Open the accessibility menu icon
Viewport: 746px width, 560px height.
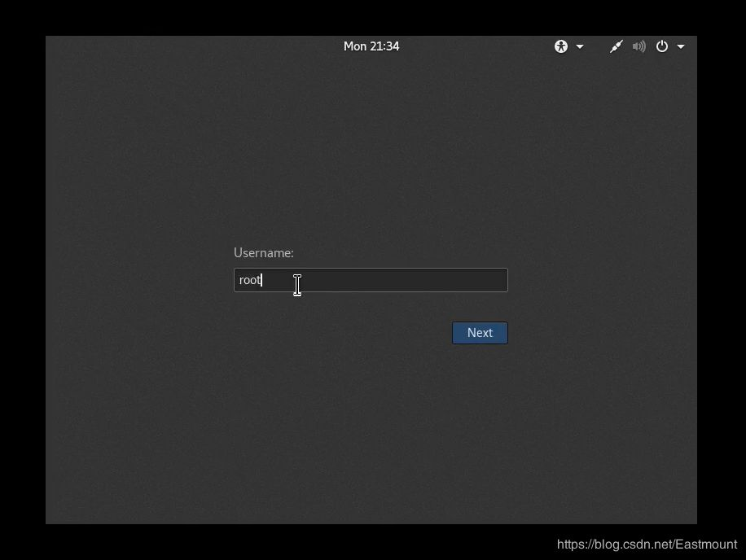coord(561,46)
